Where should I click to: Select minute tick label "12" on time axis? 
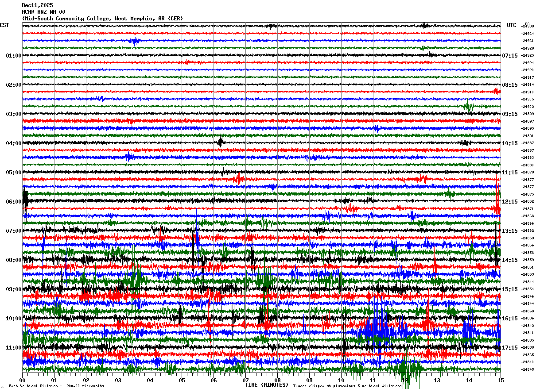click(x=405, y=380)
